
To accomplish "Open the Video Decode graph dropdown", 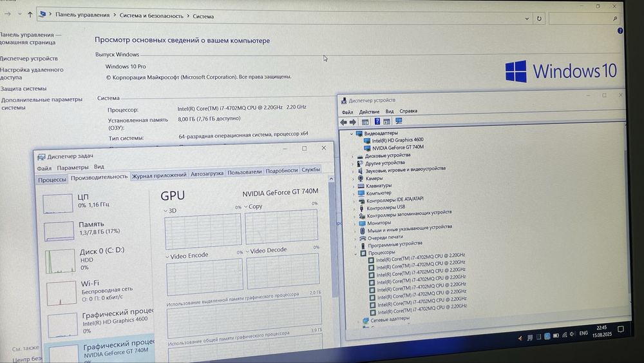I will [247, 251].
